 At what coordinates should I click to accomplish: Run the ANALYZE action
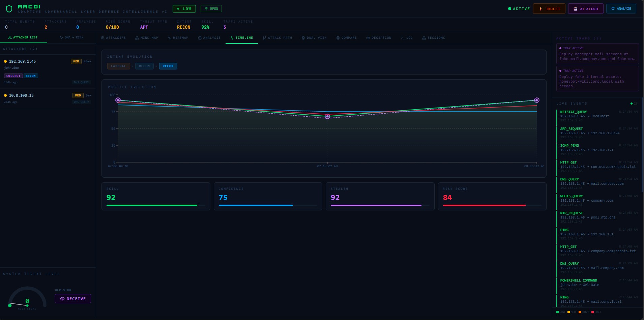621,9
